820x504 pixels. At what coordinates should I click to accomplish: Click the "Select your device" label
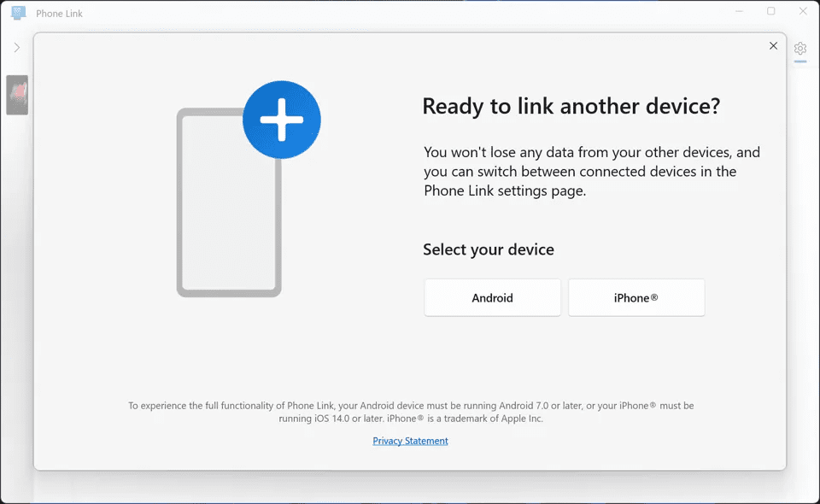[489, 249]
